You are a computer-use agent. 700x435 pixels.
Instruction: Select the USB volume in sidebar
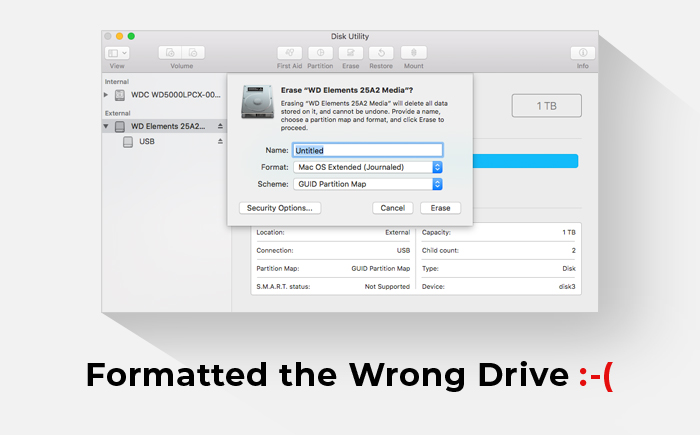146,142
